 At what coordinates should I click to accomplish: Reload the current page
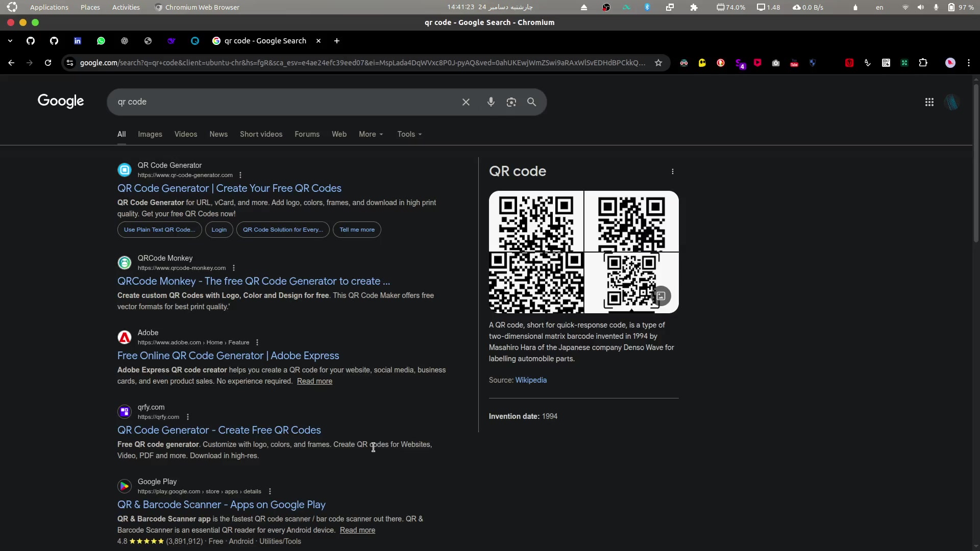[48, 63]
